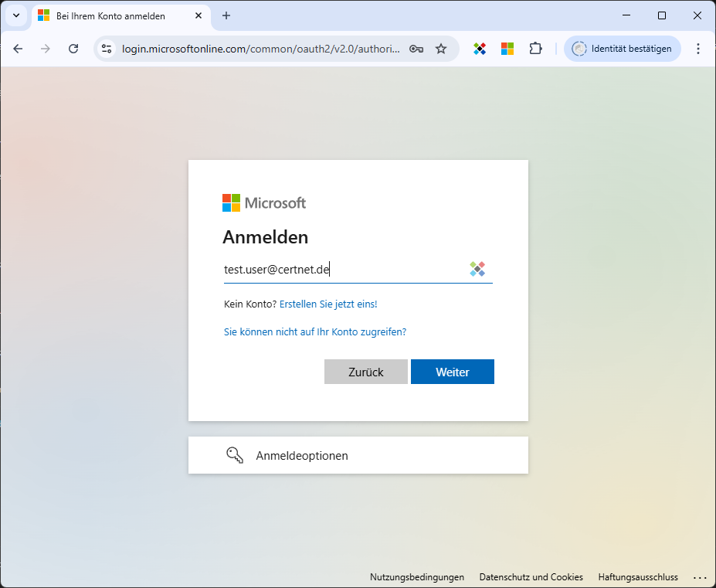Reload the current page
This screenshot has width=716, height=588.
73,49
